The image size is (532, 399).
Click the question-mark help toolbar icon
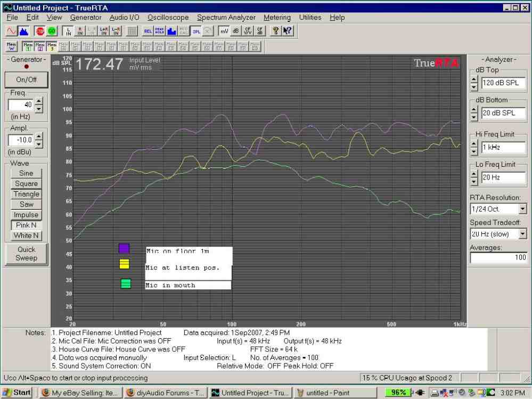point(275,31)
